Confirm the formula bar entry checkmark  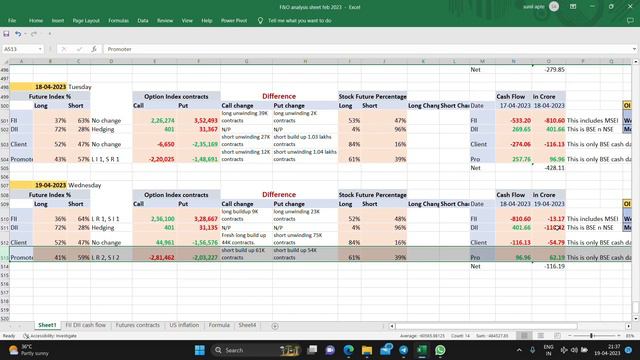tap(79, 49)
